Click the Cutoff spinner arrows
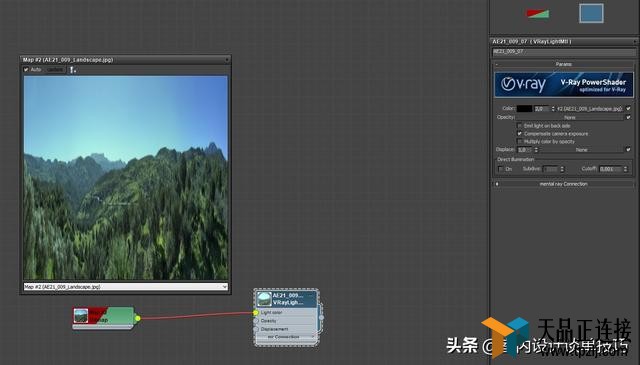640x365 pixels. pyautogui.click(x=625, y=169)
